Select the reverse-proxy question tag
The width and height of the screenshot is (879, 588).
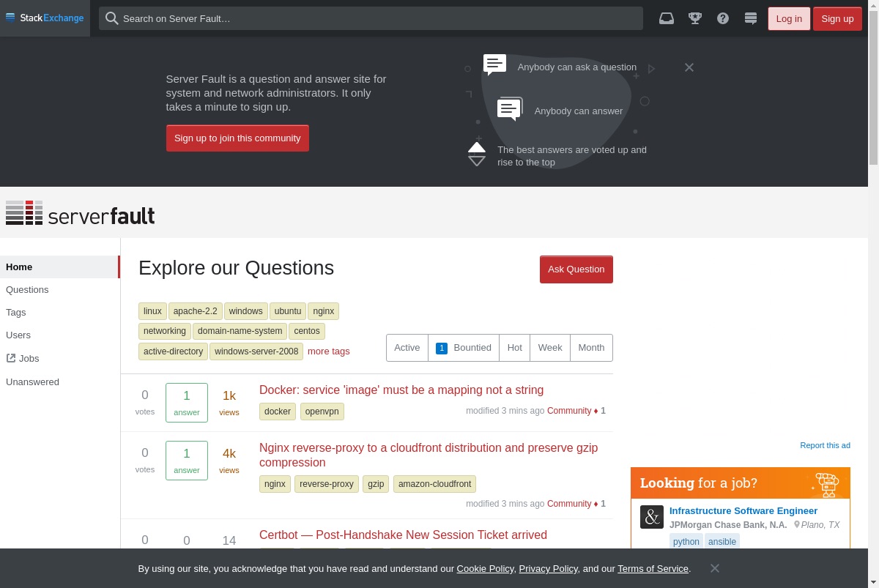tap(327, 484)
